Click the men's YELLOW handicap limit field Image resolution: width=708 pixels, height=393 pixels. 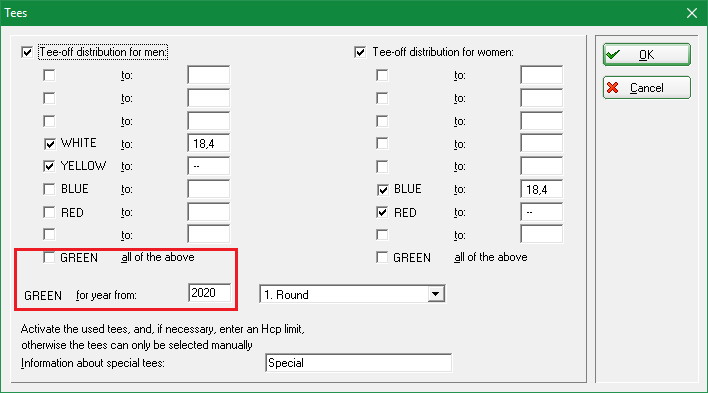[x=209, y=166]
